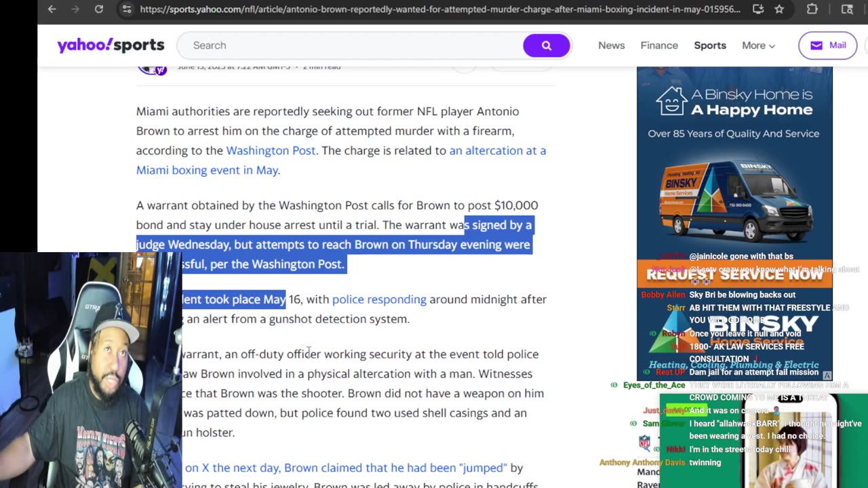Screen dimensions: 868x488
Task: Open the Sports nav item
Action: tap(710, 45)
